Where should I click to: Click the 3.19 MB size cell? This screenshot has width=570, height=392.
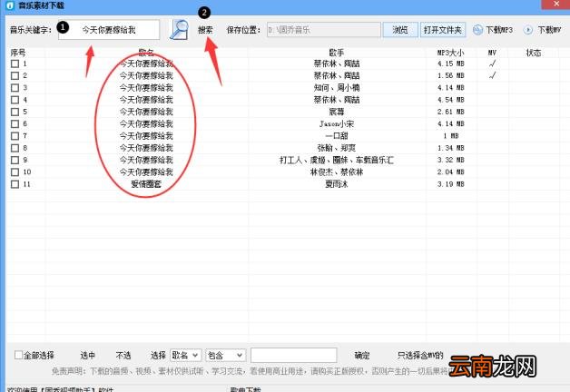point(451,184)
